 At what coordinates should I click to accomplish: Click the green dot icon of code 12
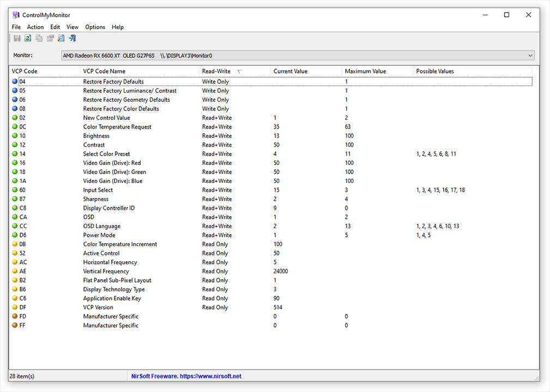tap(15, 145)
